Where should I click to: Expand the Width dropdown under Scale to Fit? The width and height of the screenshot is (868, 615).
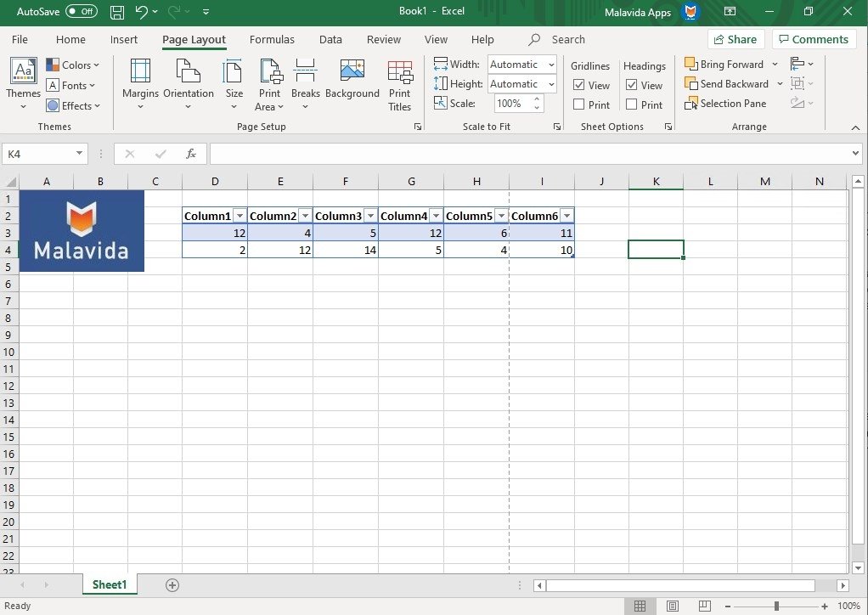point(551,64)
